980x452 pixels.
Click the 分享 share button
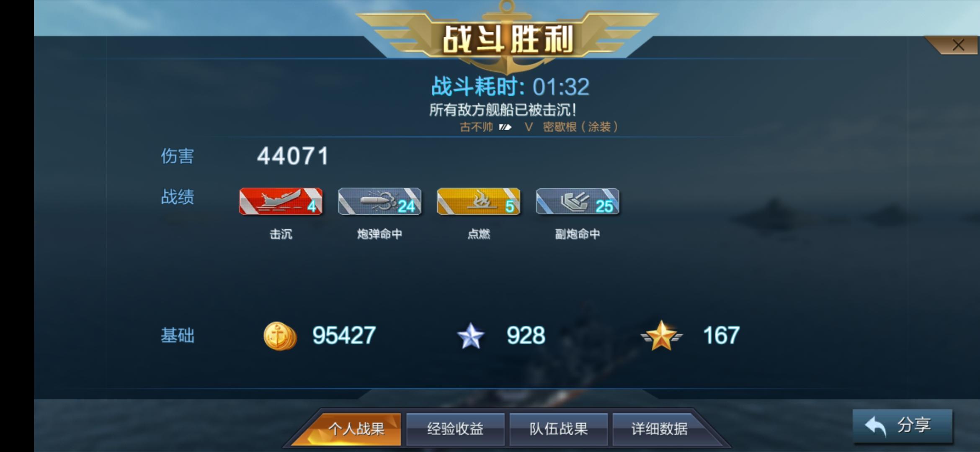(903, 426)
